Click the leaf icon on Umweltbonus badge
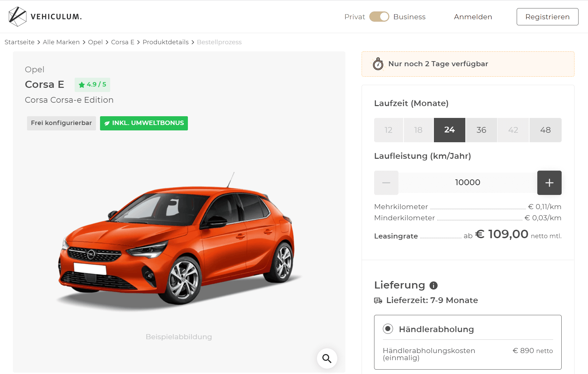Image resolution: width=588 pixels, height=374 pixels. pos(107,123)
